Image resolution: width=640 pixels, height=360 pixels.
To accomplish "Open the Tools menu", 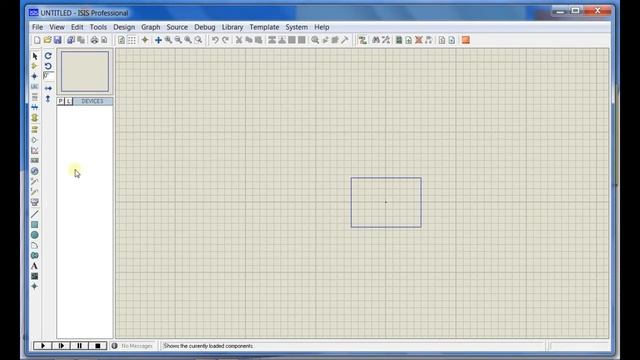I will coord(98,27).
